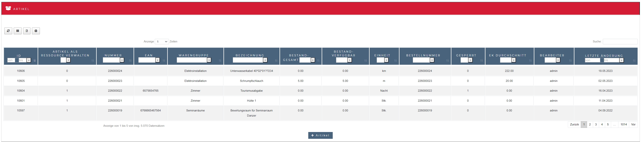Open the Anzeige rows-per-page dropdown
644x142 pixels.
coord(162,41)
